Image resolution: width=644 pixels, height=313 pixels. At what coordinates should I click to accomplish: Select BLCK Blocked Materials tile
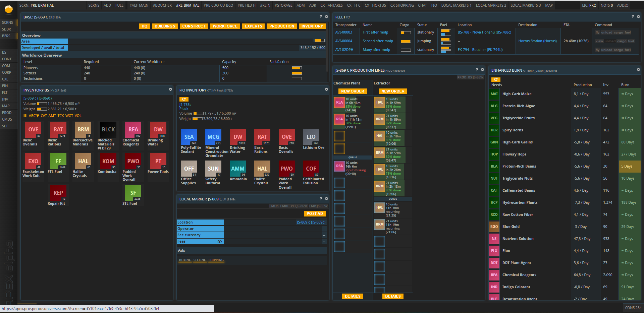108,130
